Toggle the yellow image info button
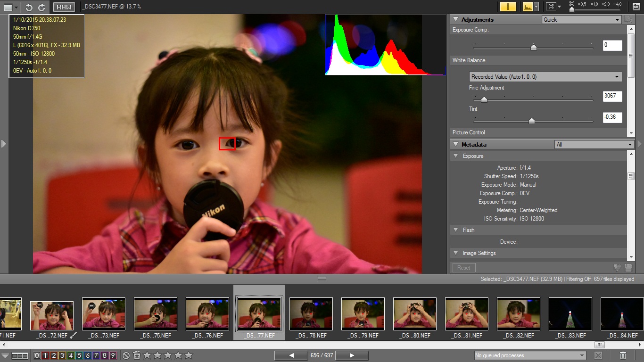The width and height of the screenshot is (644, 362). click(x=508, y=7)
